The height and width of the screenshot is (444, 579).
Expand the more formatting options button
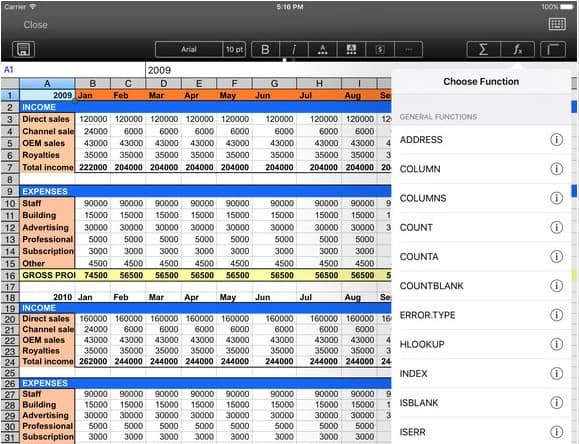[x=408, y=49]
